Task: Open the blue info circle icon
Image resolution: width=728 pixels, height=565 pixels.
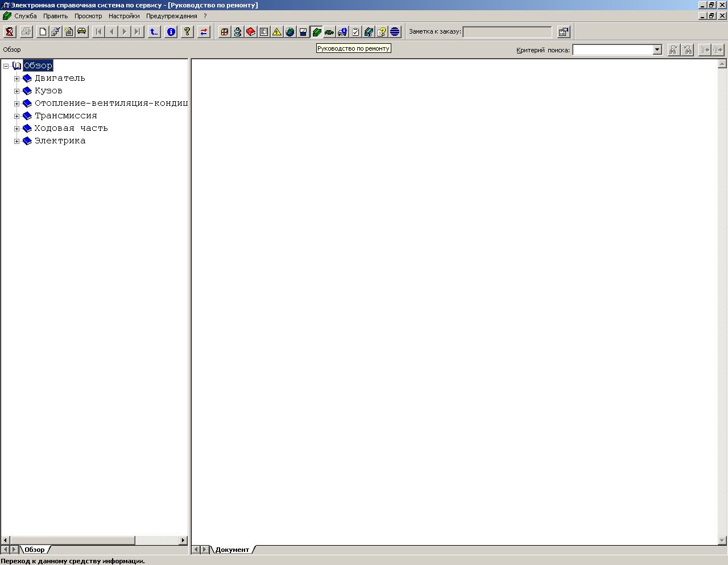Action: pos(171,32)
